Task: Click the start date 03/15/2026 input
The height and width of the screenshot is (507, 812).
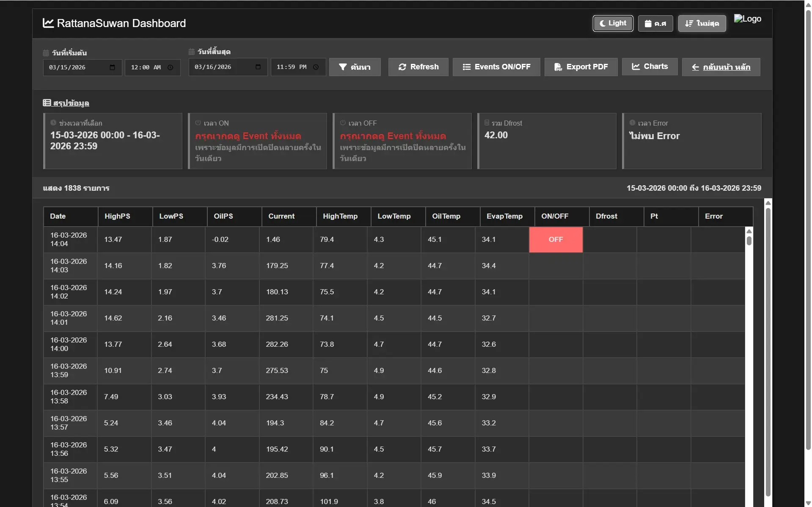Action: (76, 68)
